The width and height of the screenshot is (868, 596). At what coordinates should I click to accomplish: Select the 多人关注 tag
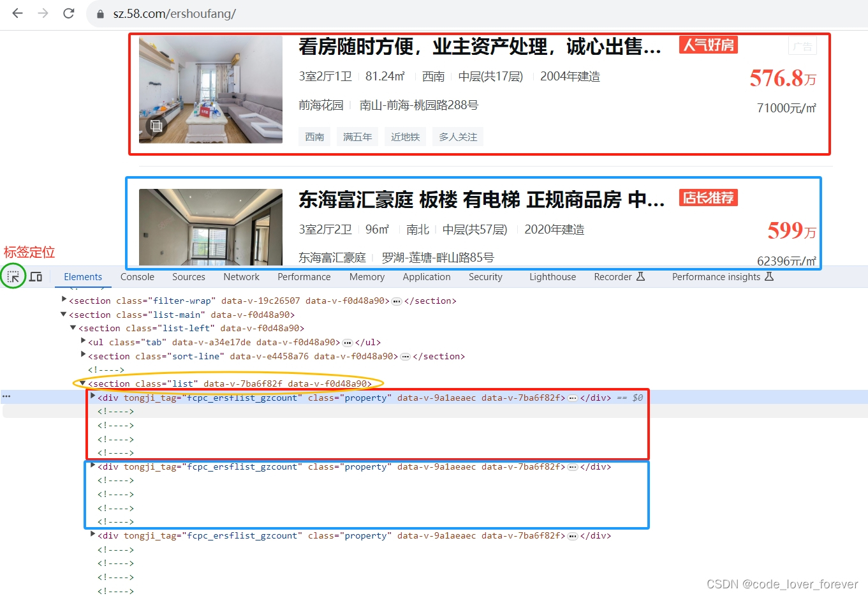458,137
